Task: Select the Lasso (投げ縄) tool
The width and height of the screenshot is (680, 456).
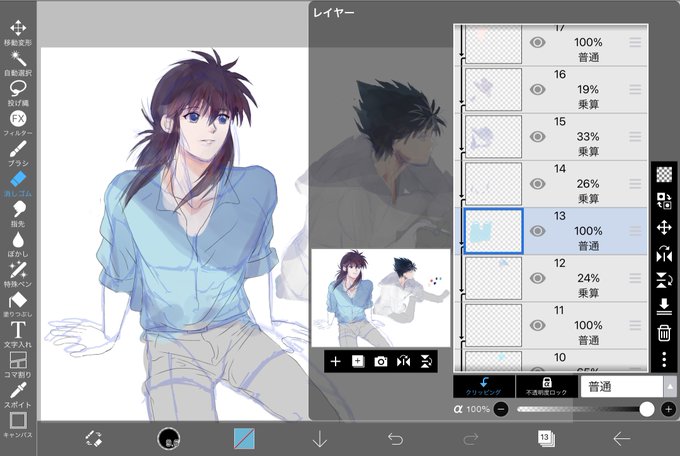Action: [18, 93]
